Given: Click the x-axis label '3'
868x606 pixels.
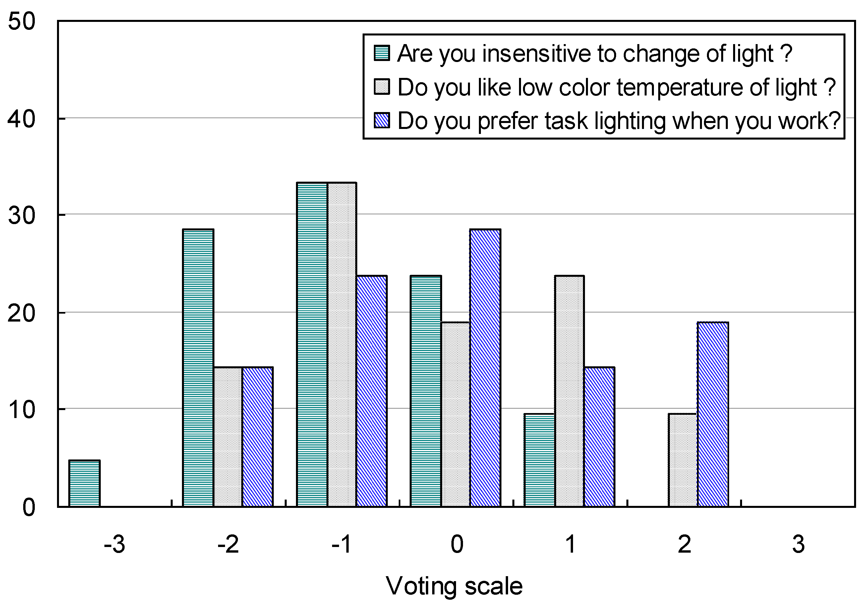Looking at the screenshot, I should coord(798,544).
